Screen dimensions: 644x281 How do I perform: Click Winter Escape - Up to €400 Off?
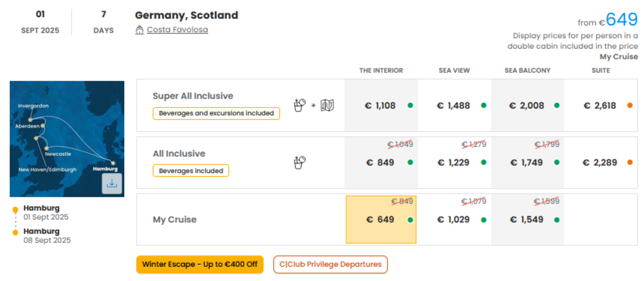(200, 264)
